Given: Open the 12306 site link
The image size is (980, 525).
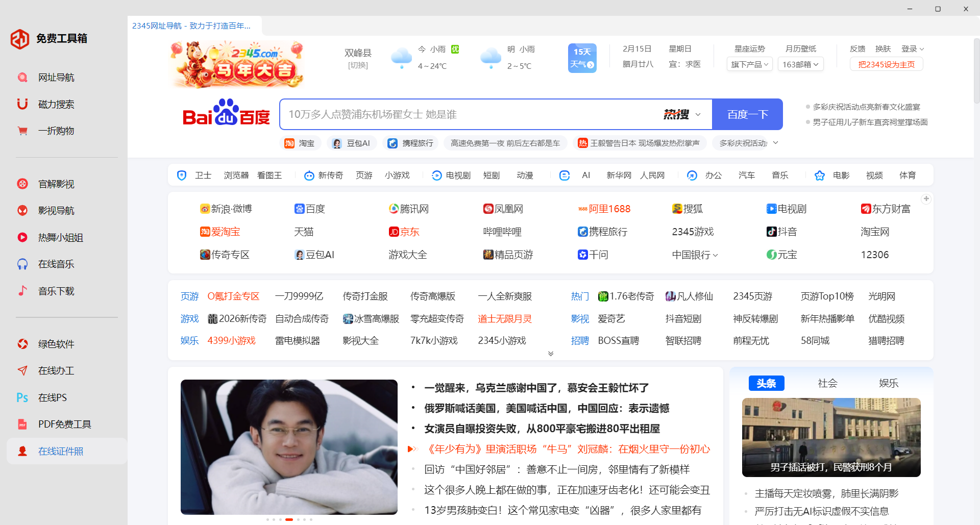Looking at the screenshot, I should coord(875,255).
